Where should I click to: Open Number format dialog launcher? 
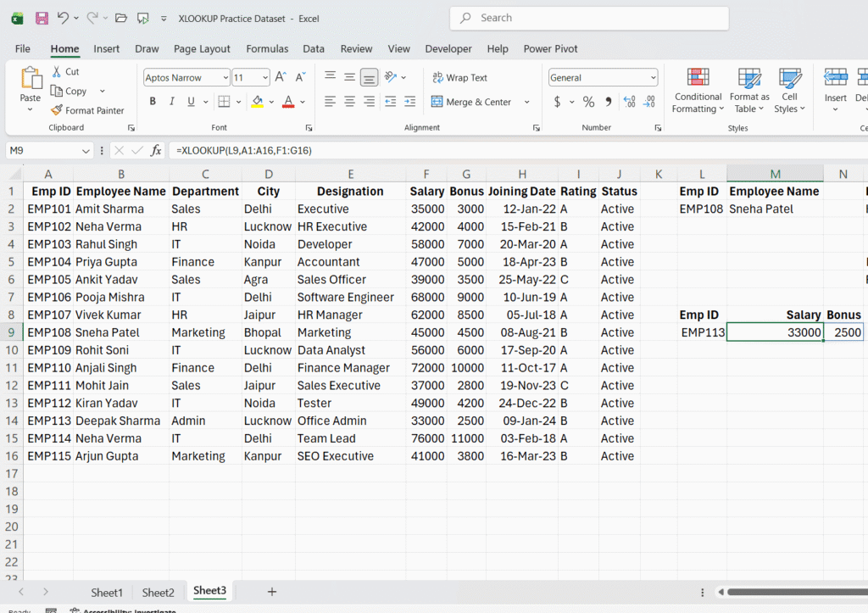pos(658,128)
